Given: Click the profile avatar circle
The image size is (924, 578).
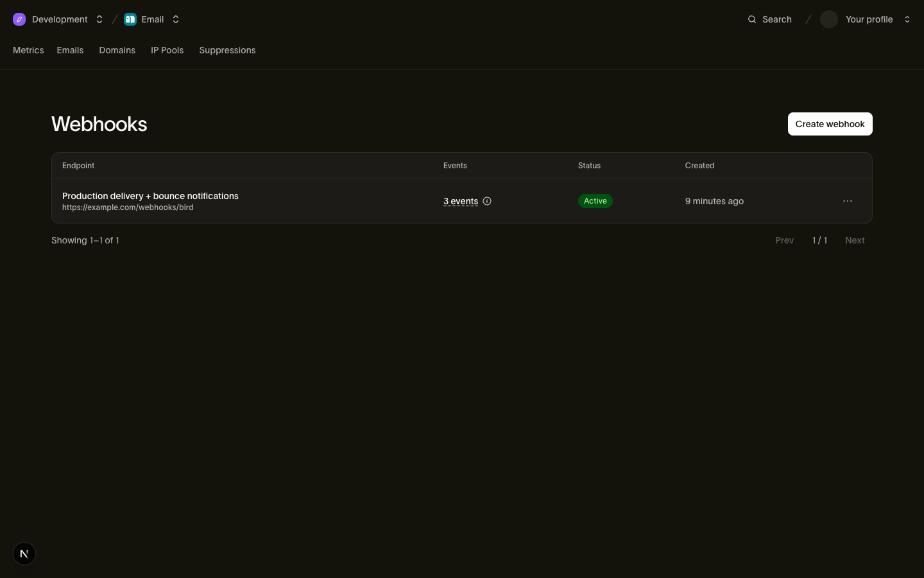Looking at the screenshot, I should point(829,19).
